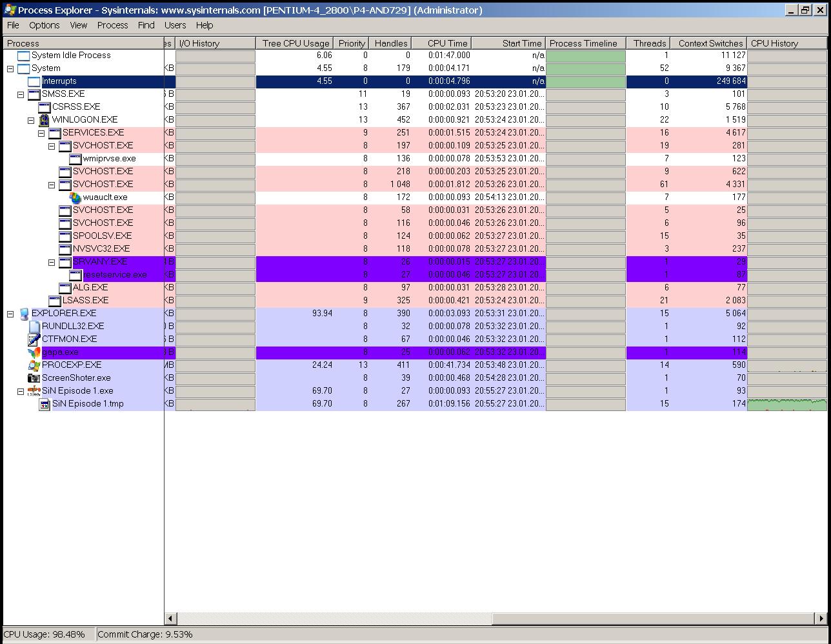Open the Users menu
The width and height of the screenshot is (831, 644).
(x=175, y=25)
